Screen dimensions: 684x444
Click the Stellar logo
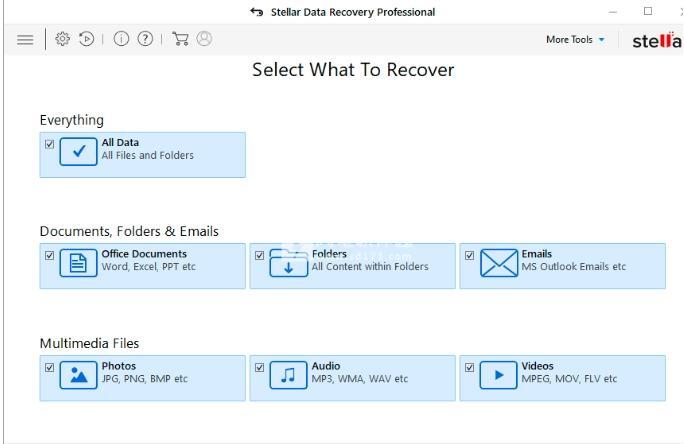click(x=657, y=41)
